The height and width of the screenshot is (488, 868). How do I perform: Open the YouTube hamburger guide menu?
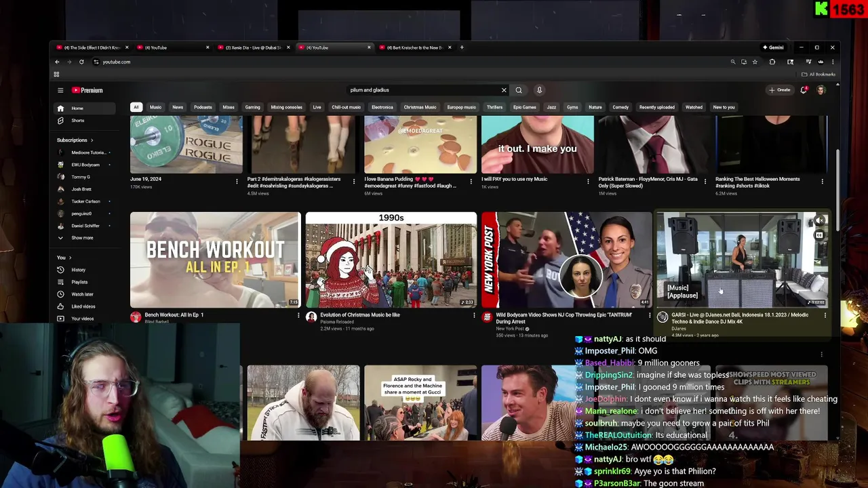60,90
